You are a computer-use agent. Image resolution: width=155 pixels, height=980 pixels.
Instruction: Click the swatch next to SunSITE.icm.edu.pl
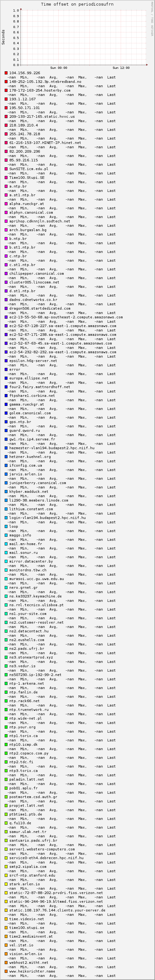(x=6, y=169)
